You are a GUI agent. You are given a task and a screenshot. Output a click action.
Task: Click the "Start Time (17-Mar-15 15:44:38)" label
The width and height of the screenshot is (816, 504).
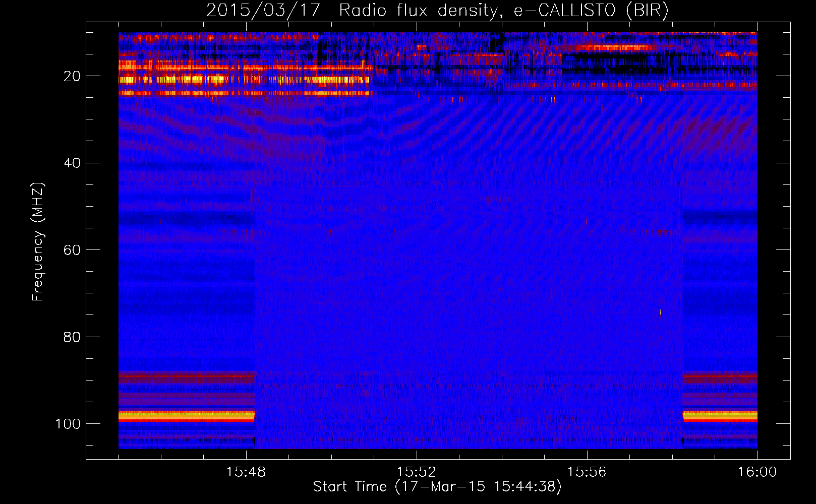coord(437,487)
